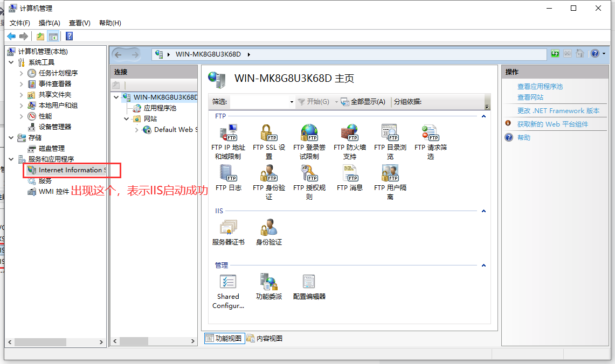Expand Default Web Site node

coord(136,130)
